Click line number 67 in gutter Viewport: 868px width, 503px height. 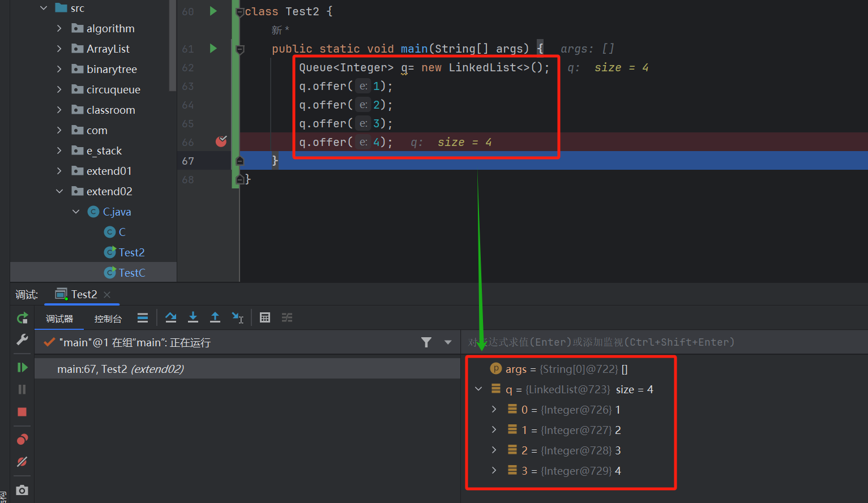tap(188, 161)
